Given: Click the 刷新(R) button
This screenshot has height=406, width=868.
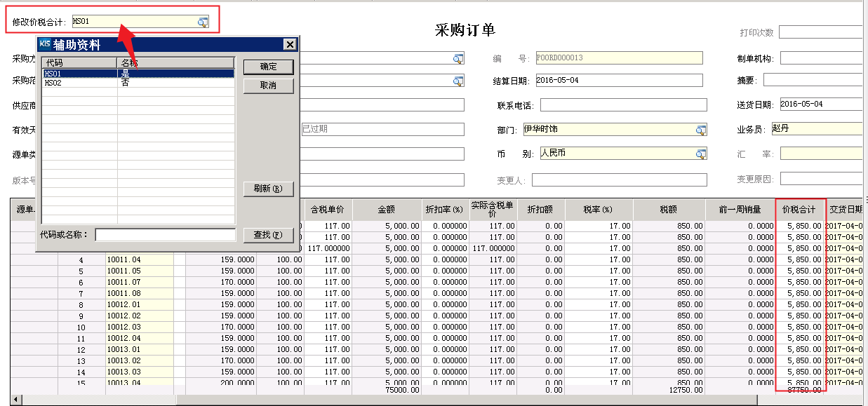Looking at the screenshot, I should tap(268, 189).
